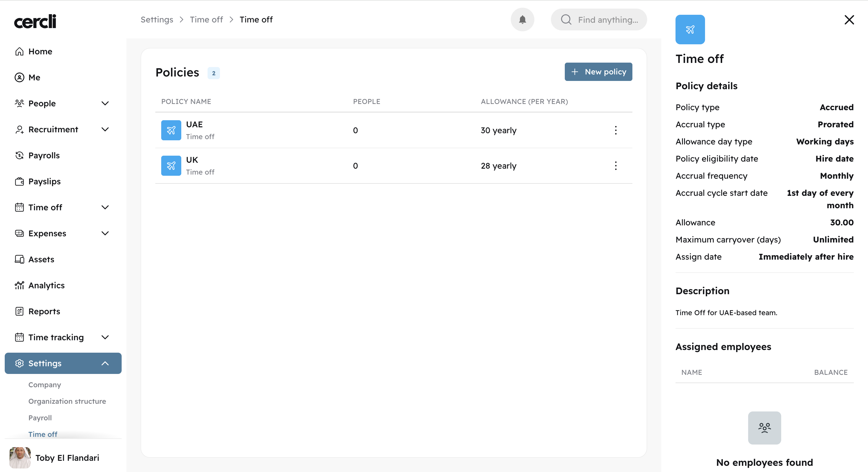Expand the Time tracking menu
Image resolution: width=868 pixels, height=472 pixels.
105,337
